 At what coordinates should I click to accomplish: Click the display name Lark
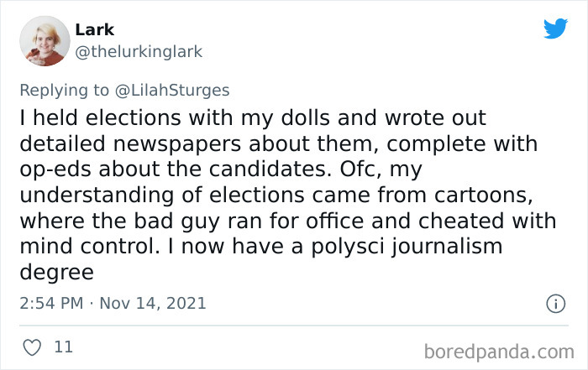point(92,30)
